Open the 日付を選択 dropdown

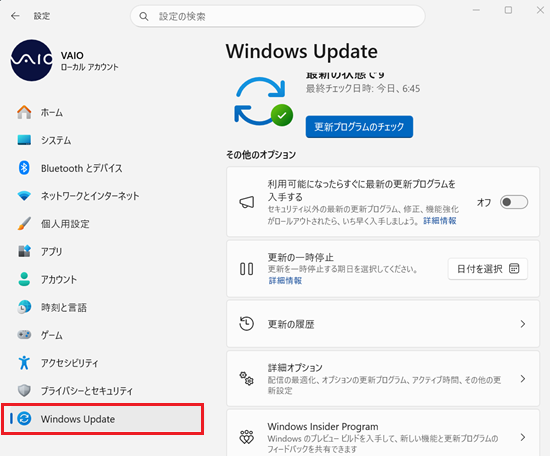(x=488, y=269)
